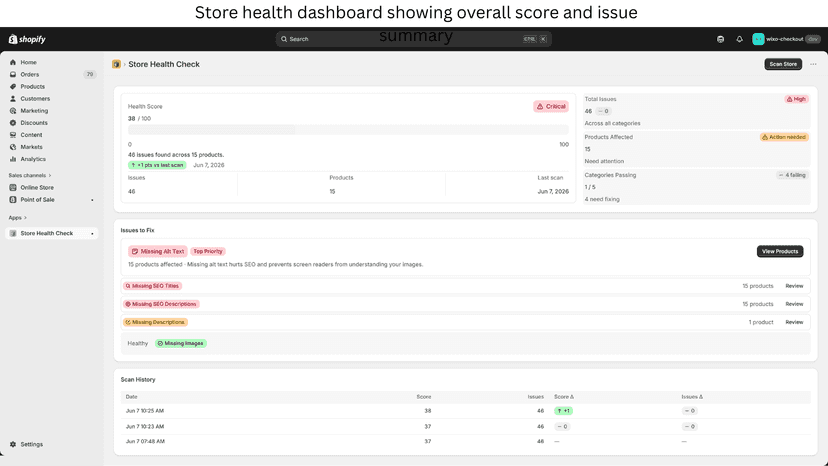Click the Missing SEO Descriptions tag
Image resolution: width=828 pixels, height=466 pixels.
tap(161, 304)
